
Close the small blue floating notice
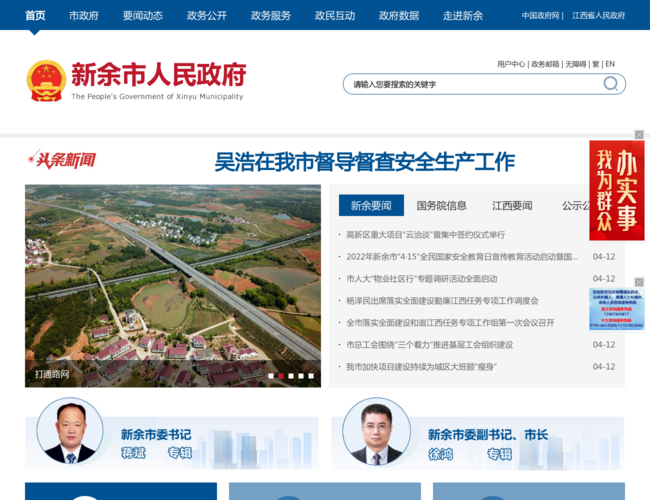click(639, 283)
